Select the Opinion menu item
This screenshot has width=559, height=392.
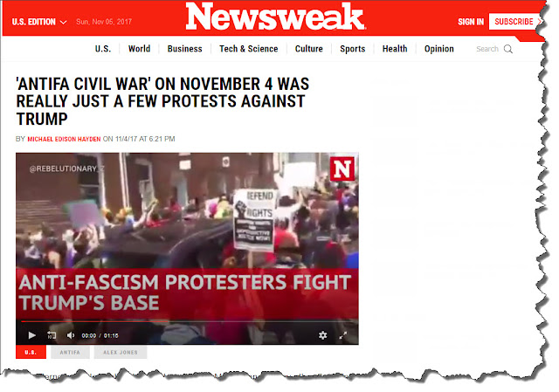(438, 49)
